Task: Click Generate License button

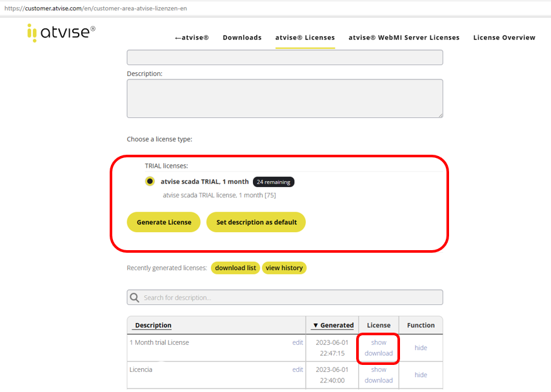Action: [164, 222]
